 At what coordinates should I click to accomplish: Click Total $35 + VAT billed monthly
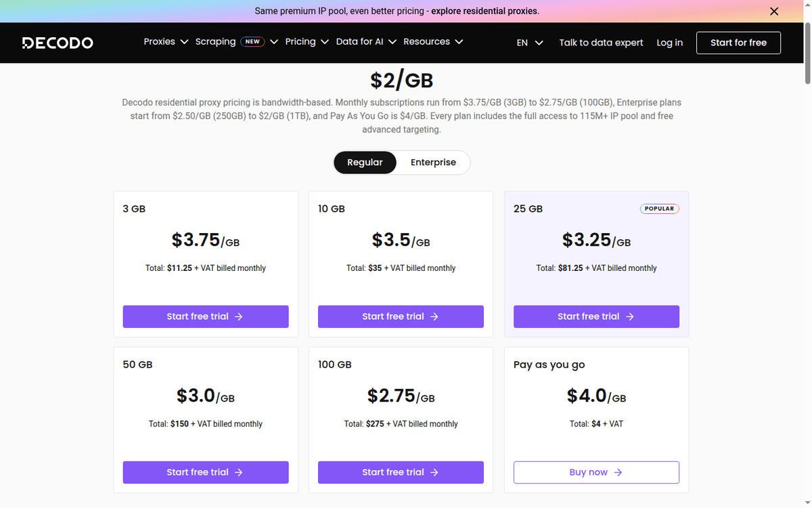[401, 268]
